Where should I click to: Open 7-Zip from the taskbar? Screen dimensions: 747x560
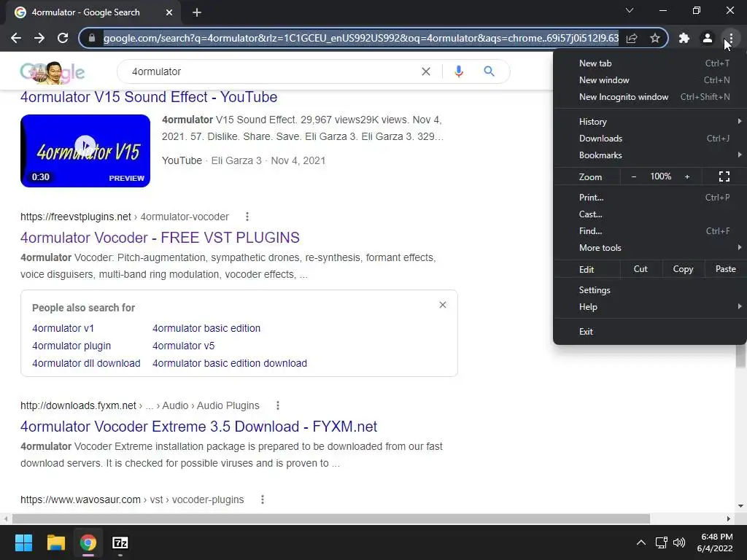coord(120,542)
